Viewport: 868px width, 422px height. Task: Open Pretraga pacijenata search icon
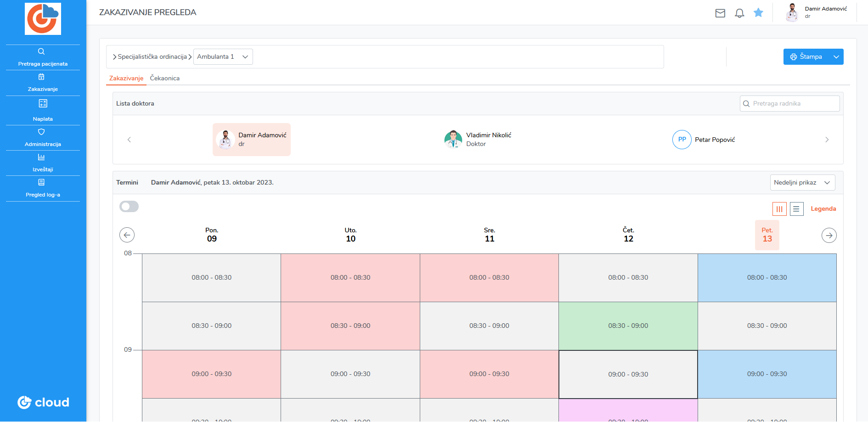(x=41, y=51)
